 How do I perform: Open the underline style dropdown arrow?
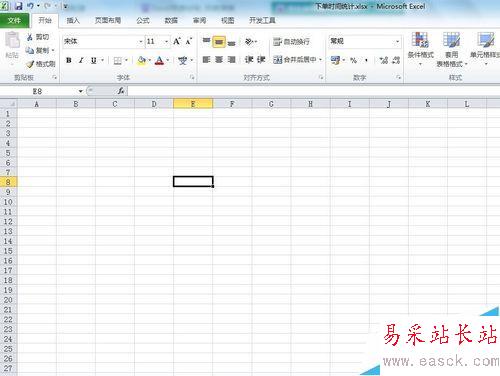pyautogui.click(x=102, y=60)
